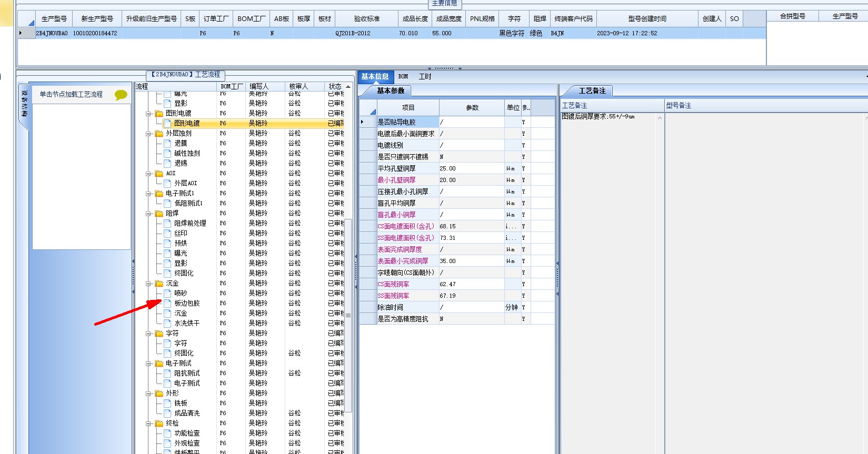Collapse the AOI tree node
Screen dimensions: 868x454
tap(148, 173)
